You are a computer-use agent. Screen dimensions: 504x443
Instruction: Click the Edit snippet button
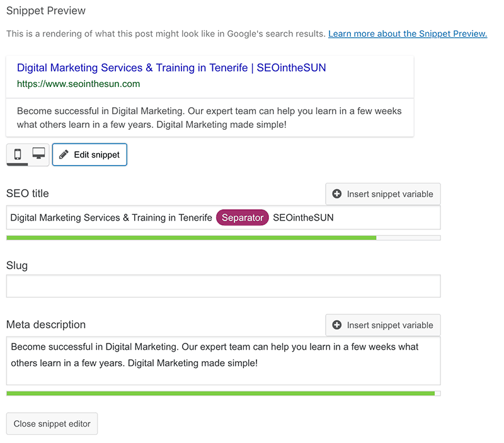click(x=89, y=154)
